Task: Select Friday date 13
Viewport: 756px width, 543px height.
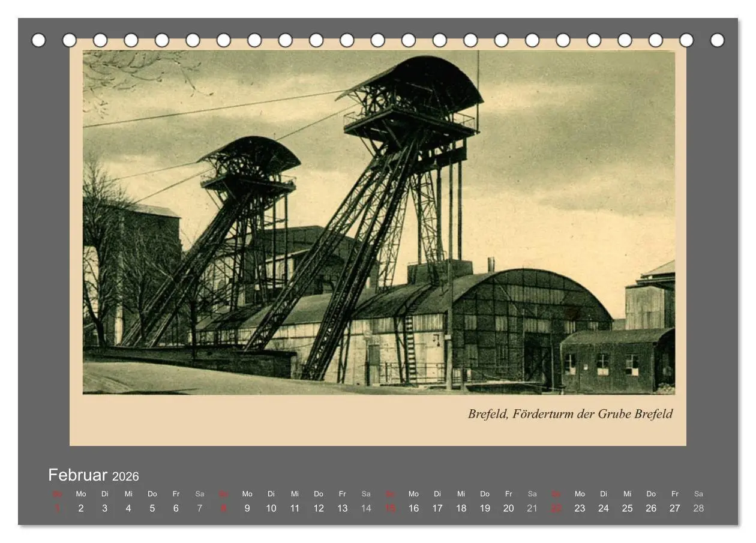Action: coord(342,508)
